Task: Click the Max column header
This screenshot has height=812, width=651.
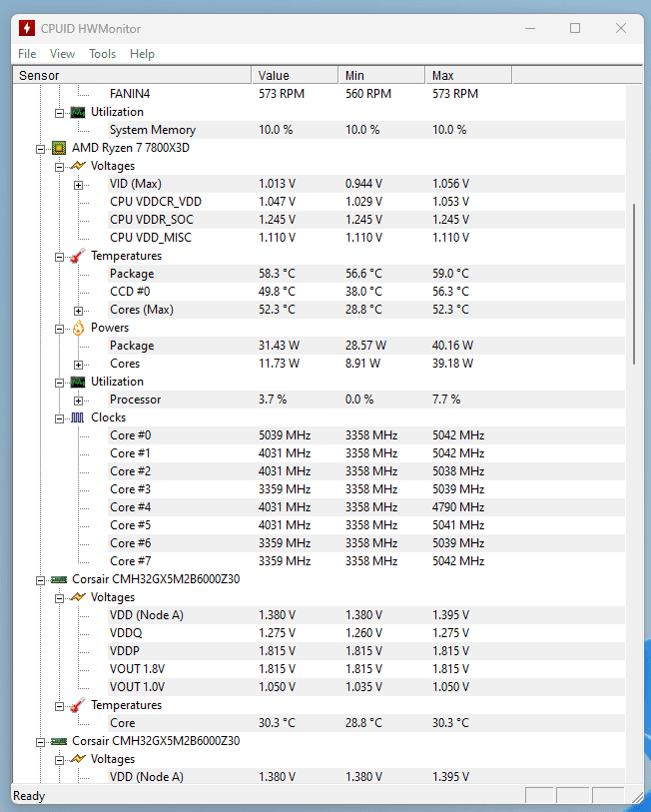Action: [x=468, y=75]
